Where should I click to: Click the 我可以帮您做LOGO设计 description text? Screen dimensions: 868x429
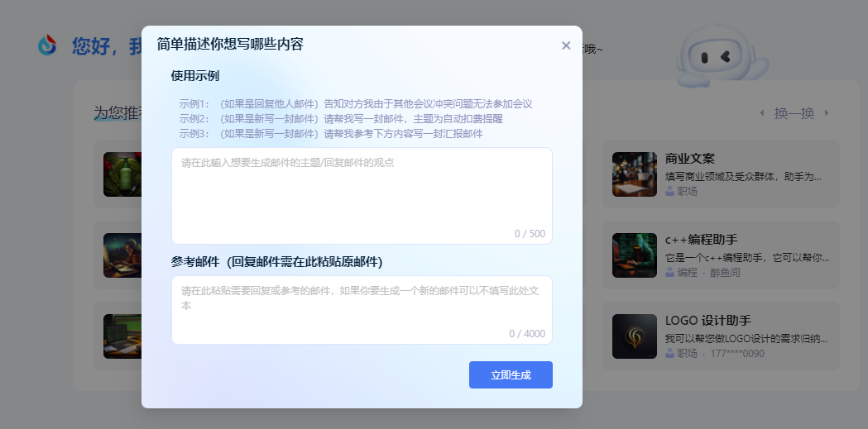click(x=746, y=339)
